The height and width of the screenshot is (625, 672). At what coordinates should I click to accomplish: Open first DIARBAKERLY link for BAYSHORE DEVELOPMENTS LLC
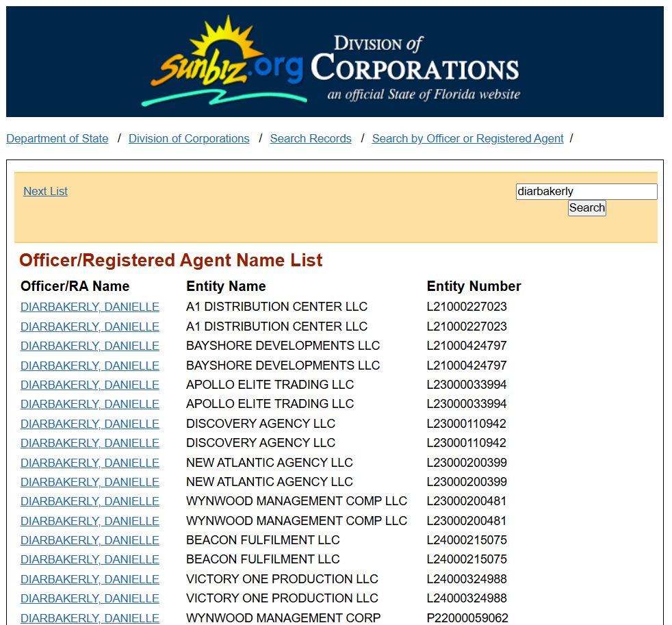coord(90,346)
